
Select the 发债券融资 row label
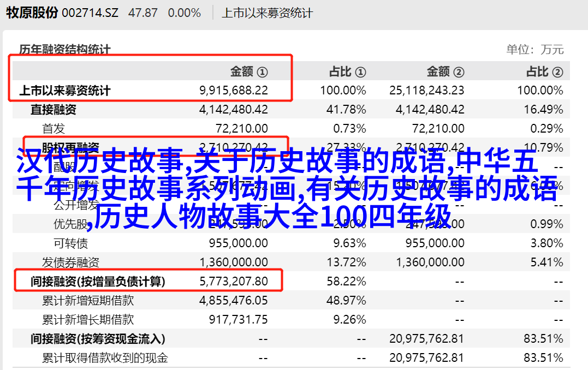coord(70,262)
